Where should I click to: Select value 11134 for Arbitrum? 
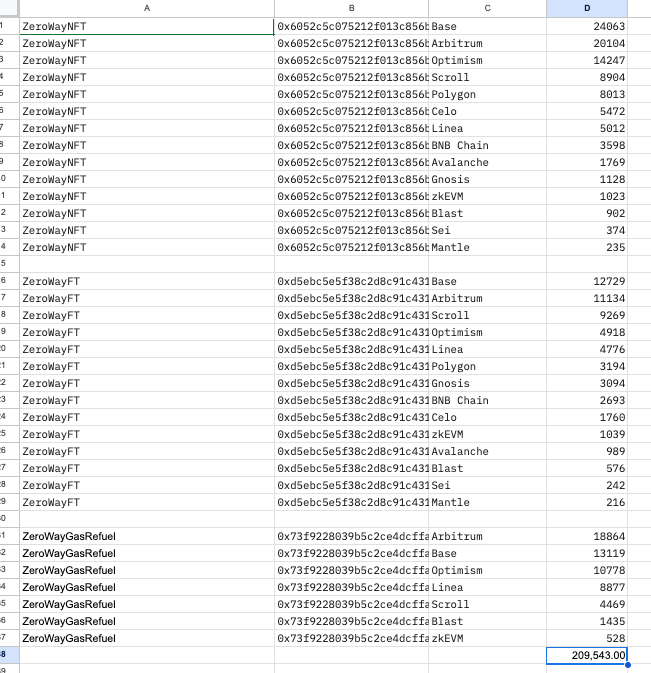coord(587,298)
